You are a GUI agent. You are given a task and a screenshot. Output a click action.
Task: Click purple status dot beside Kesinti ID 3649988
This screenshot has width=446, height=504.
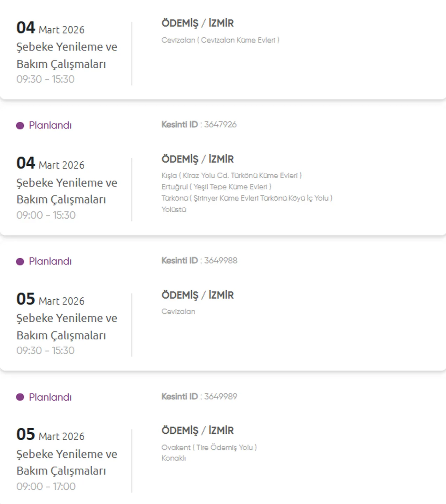pos(20,262)
